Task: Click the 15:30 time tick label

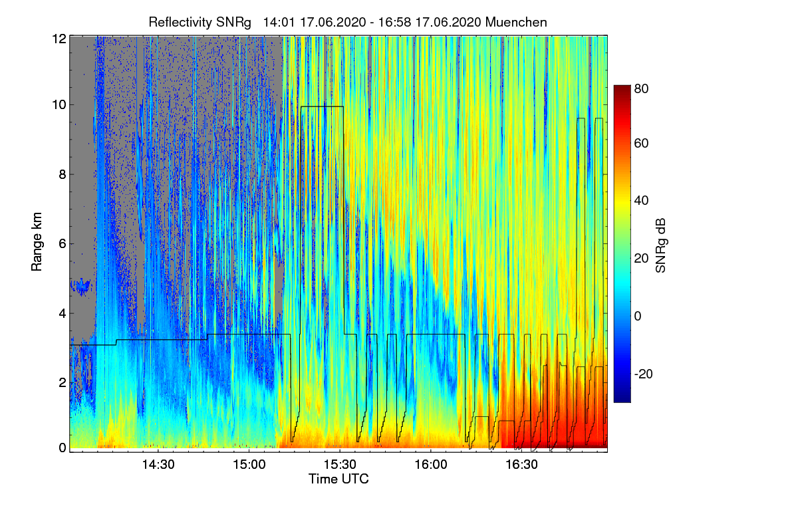Action: point(340,464)
